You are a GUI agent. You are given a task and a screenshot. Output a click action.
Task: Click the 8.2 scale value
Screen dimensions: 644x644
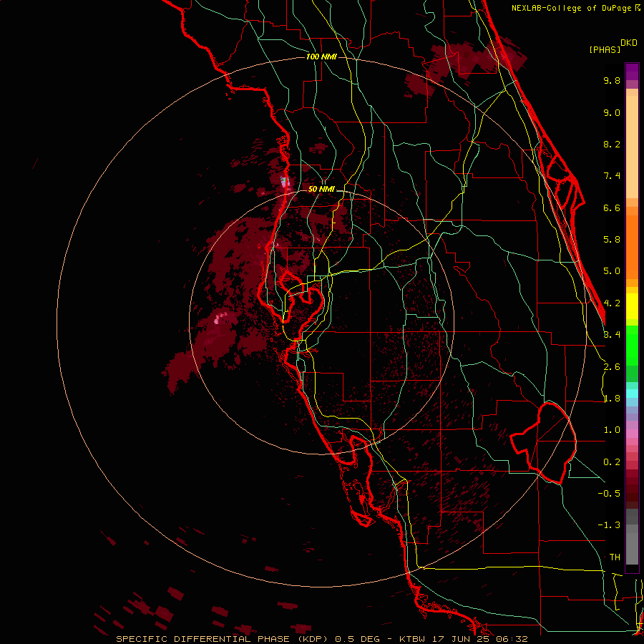612,144
